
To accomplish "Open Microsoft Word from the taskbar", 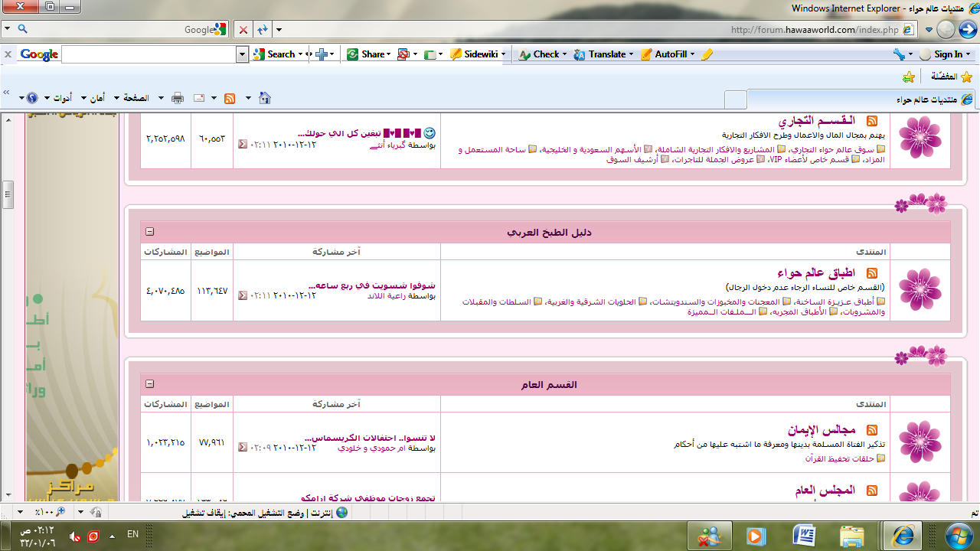I will 804,536.
